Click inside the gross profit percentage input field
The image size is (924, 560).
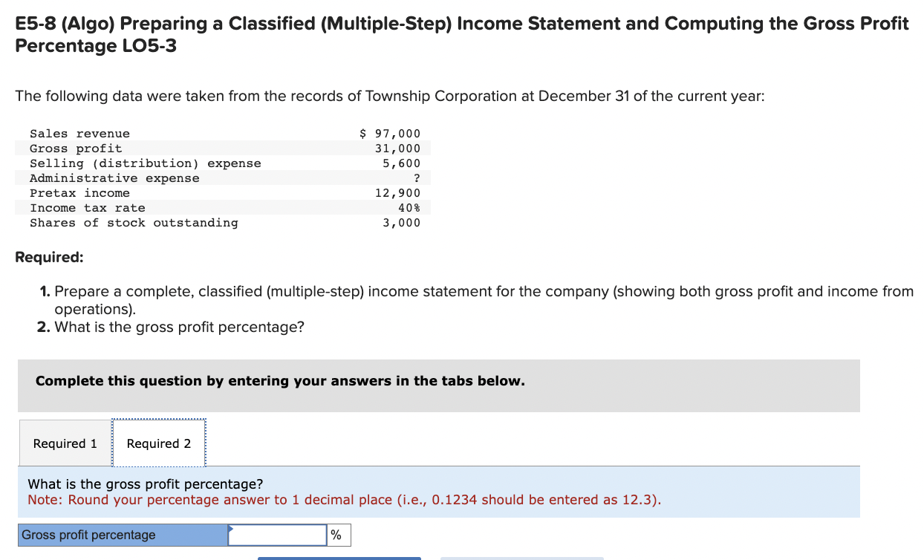pyautogui.click(x=276, y=535)
